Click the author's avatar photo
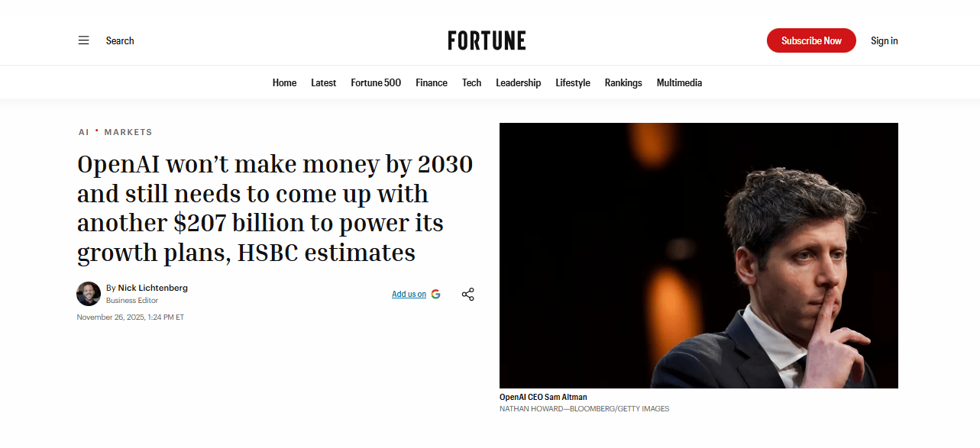This screenshot has width=980, height=448. (89, 294)
